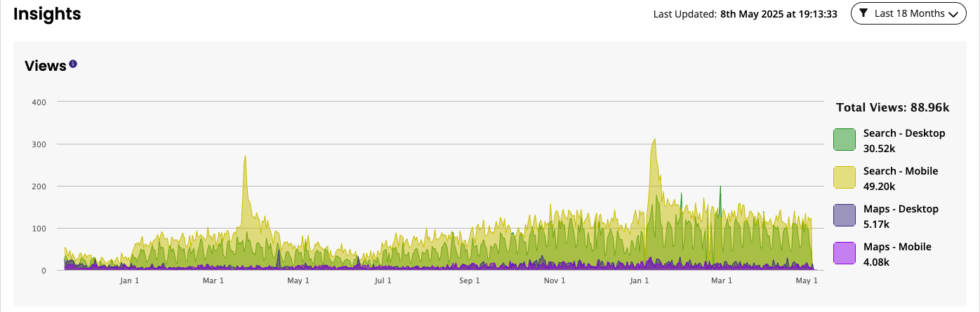Toggle the Maps - Mobile purple swatch
The image size is (980, 312).
(x=845, y=253)
